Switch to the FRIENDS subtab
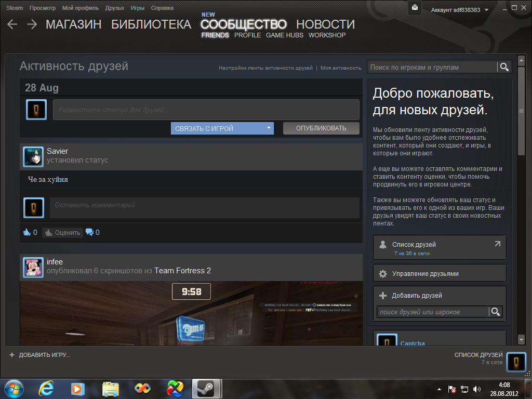The height and width of the screenshot is (399, 532). pyautogui.click(x=215, y=35)
